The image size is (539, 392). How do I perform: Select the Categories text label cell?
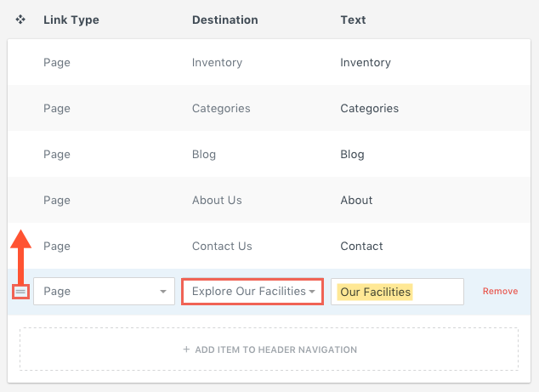pyautogui.click(x=370, y=108)
